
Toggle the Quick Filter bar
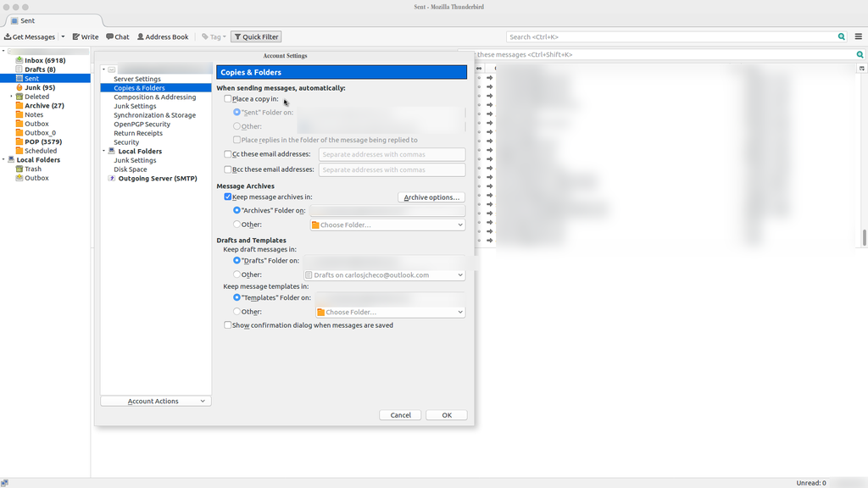(256, 37)
